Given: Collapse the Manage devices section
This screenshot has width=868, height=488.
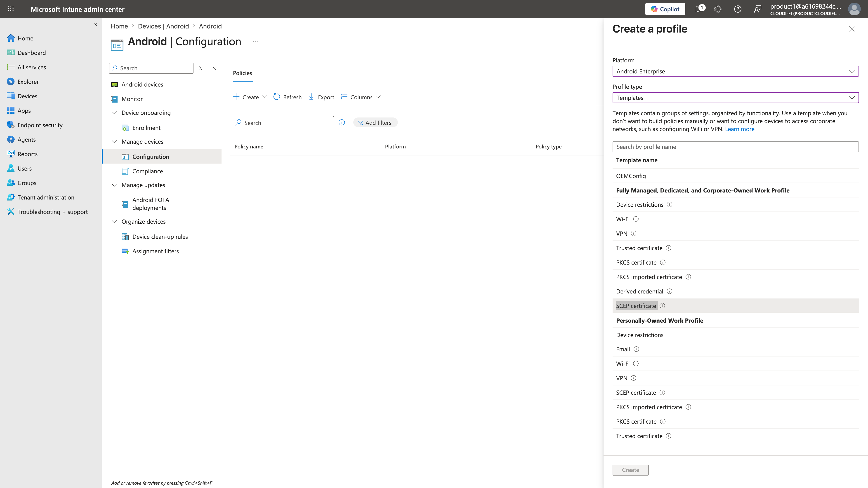Looking at the screenshot, I should pos(115,142).
